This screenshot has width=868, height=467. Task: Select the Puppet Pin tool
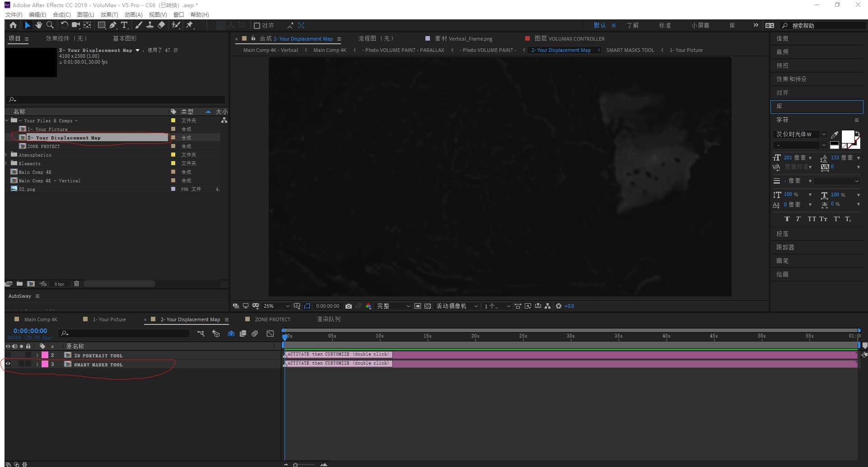tap(190, 25)
